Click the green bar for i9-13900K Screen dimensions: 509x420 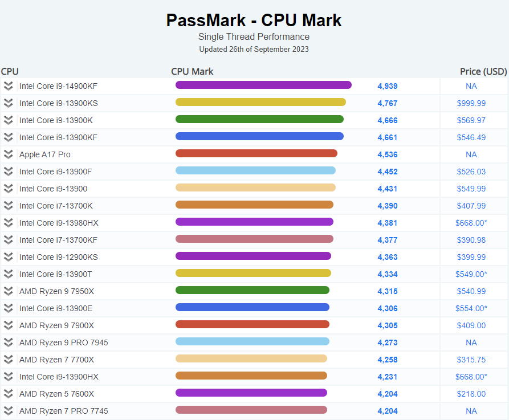point(259,119)
